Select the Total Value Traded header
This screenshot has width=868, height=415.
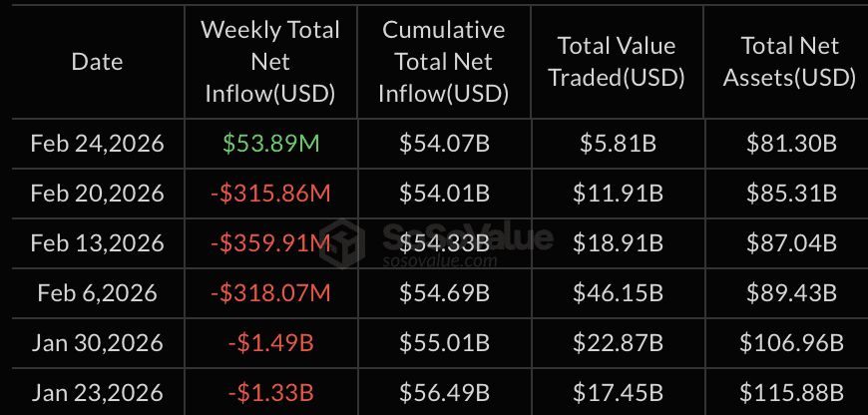(617, 62)
